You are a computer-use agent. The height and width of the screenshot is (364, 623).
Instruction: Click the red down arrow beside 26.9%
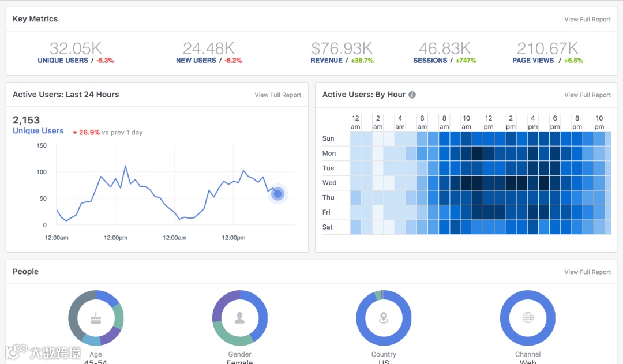point(74,133)
